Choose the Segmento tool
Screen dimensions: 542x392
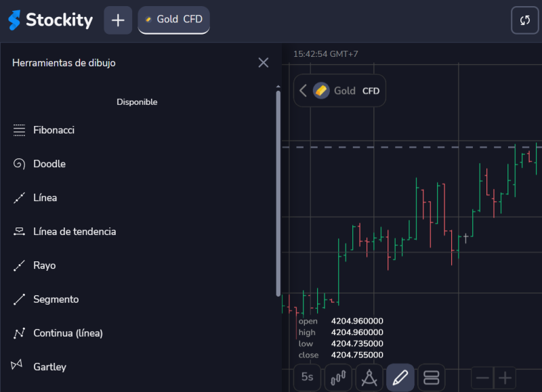(56, 299)
